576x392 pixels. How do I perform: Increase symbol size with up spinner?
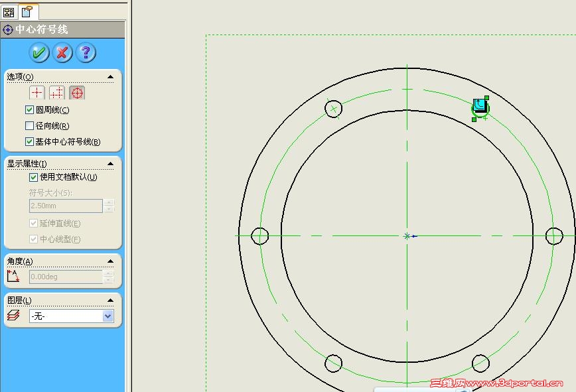coord(109,202)
